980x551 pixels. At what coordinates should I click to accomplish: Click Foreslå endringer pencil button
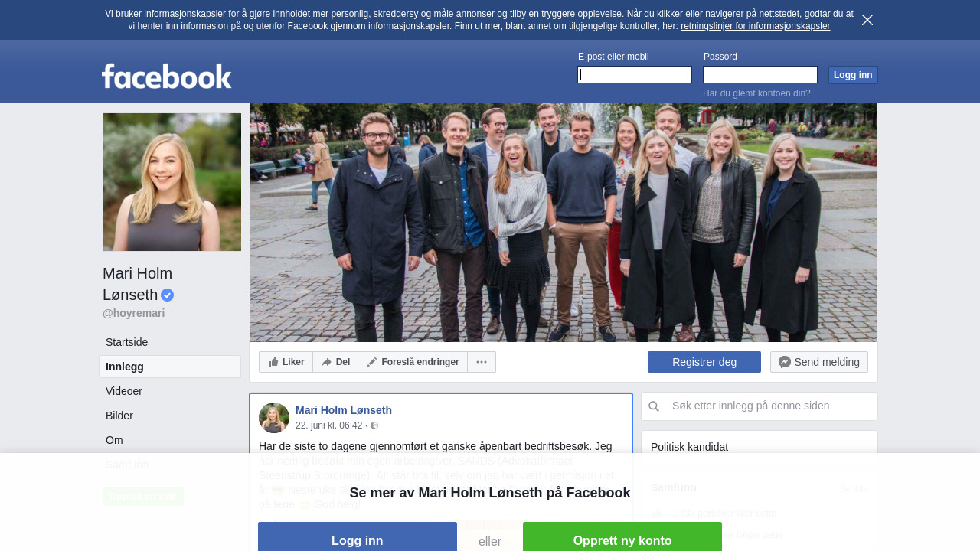pos(413,362)
